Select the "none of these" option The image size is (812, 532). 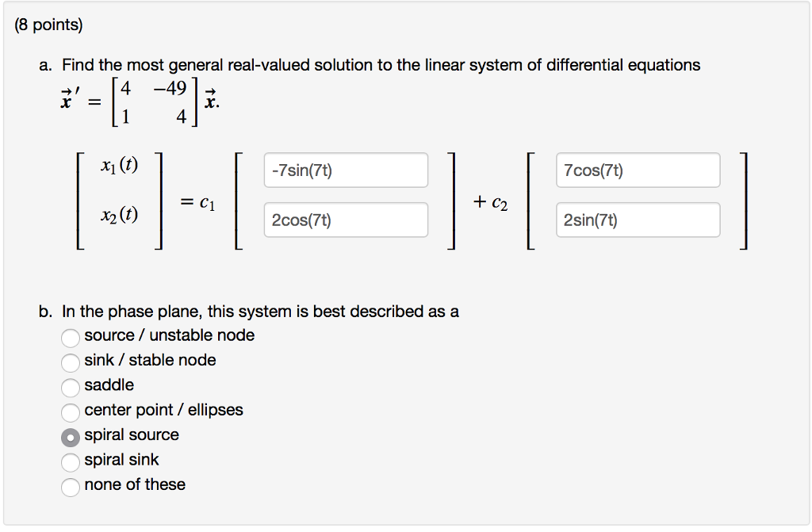point(70,484)
